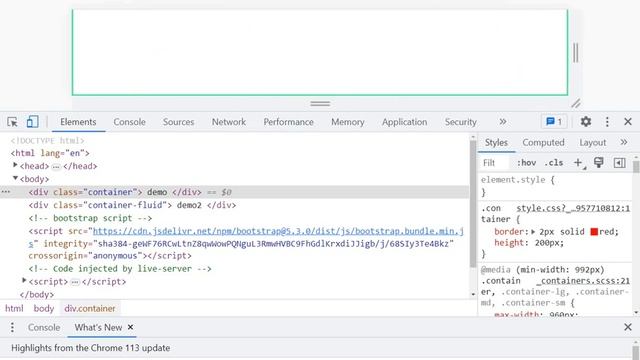Open the bootstrap bundle script URL link
640x360 pixels.
click(278, 231)
